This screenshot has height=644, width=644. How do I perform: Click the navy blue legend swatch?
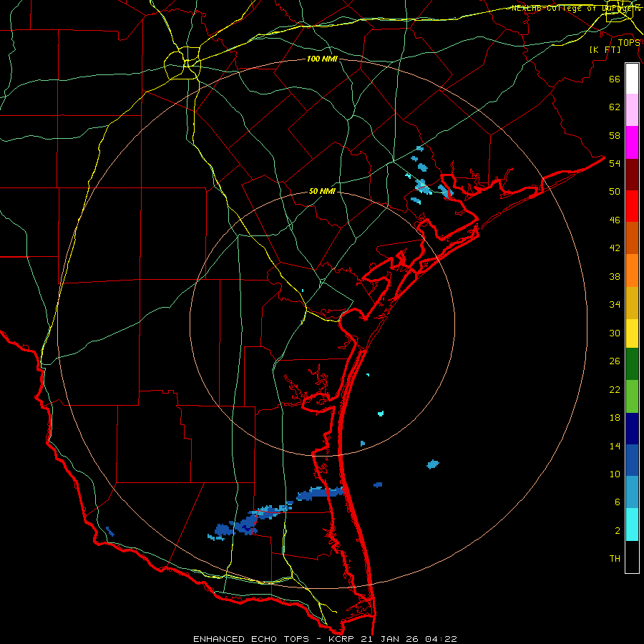[632, 429]
